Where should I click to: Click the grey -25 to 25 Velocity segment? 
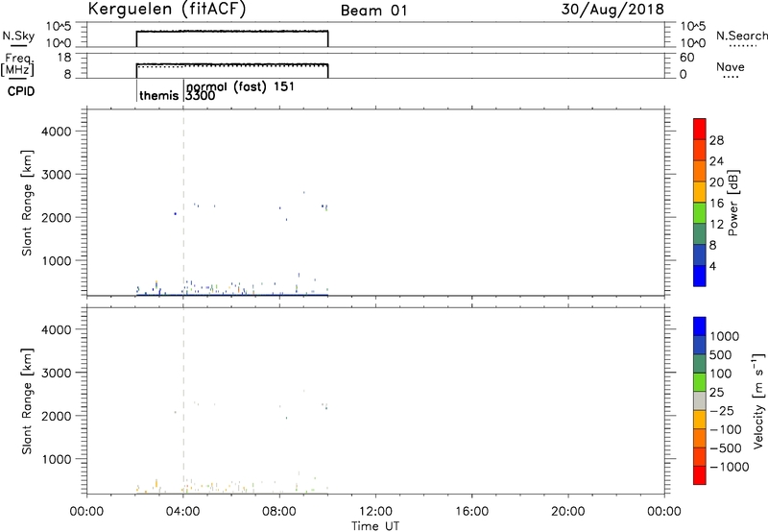[700, 400]
